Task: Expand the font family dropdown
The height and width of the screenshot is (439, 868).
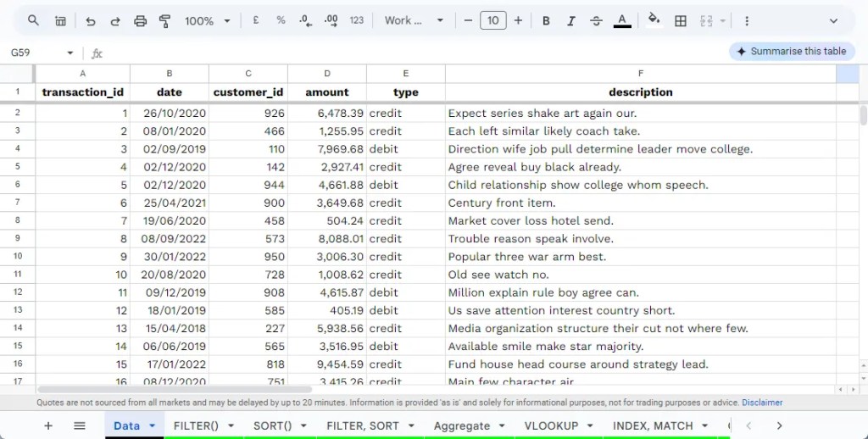Action: click(x=414, y=20)
